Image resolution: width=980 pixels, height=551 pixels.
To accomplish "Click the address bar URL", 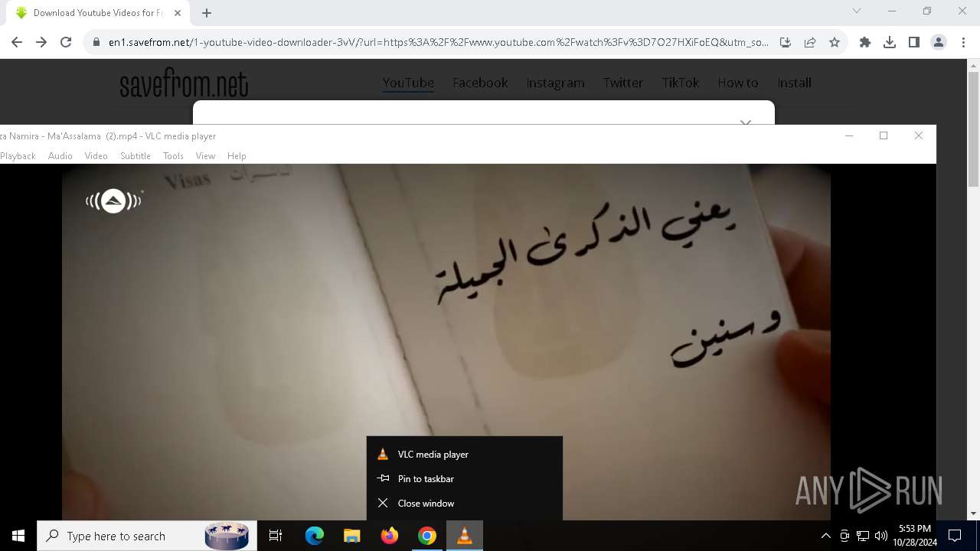I will 438,43.
